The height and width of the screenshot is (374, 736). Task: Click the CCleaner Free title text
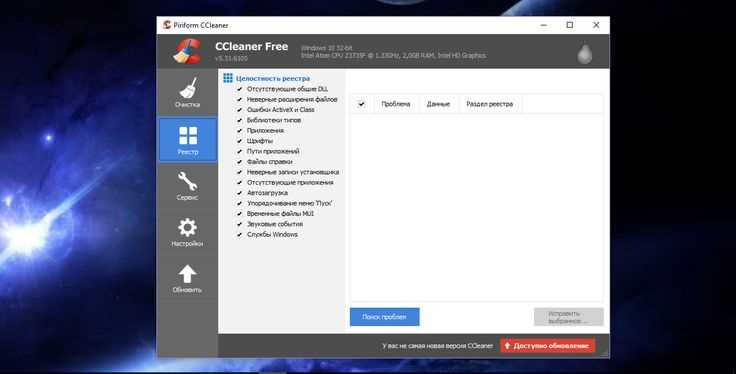[252, 46]
